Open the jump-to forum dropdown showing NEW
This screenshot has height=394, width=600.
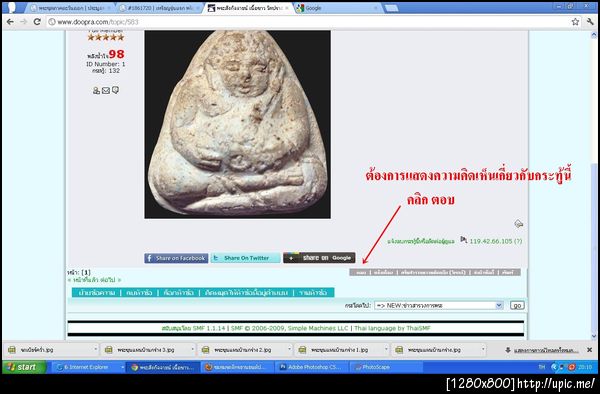point(438,305)
